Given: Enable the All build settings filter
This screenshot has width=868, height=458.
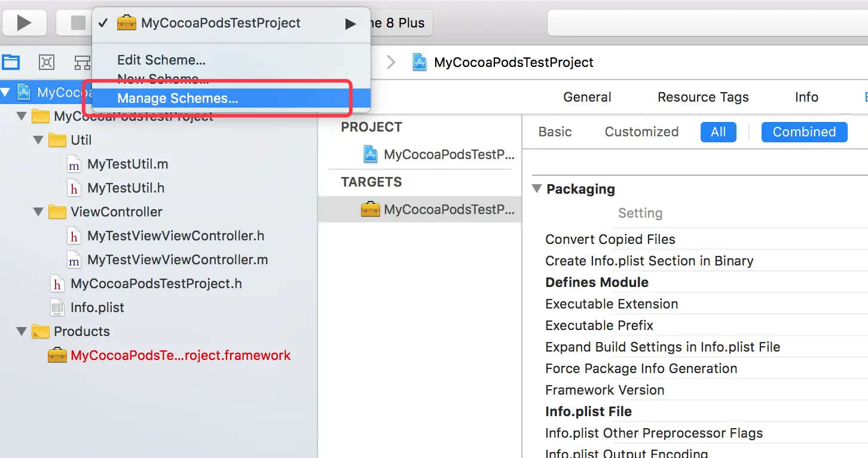Looking at the screenshot, I should point(718,132).
